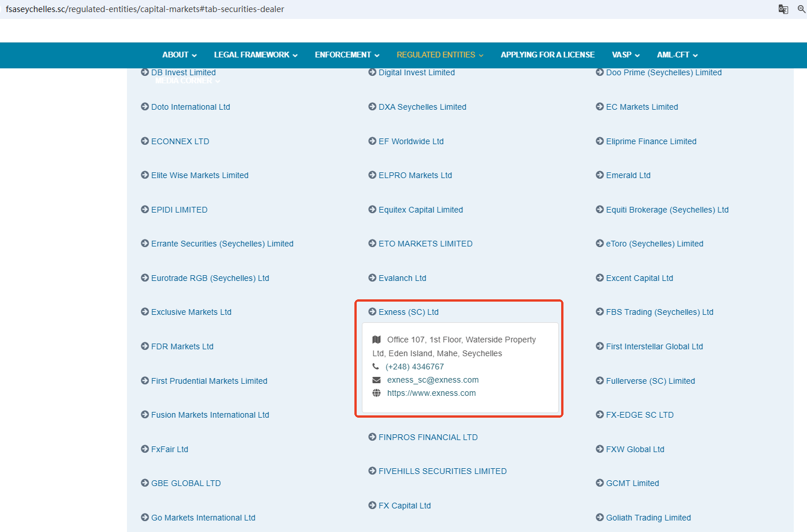This screenshot has width=807, height=532.
Task: Open the LEGAL FRAMEWORK dropdown
Action: point(256,55)
